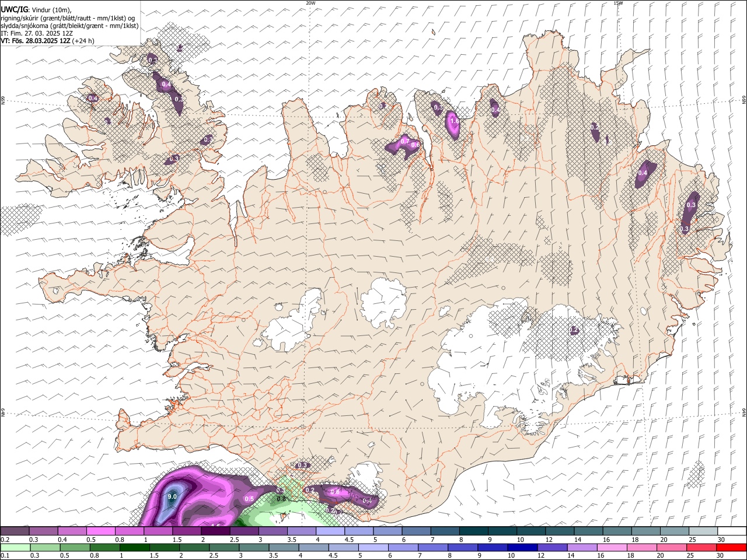This screenshot has width=747, height=560.
Task: Pick the pale green swatch above 0.1 in lower legend
Action: [15, 548]
